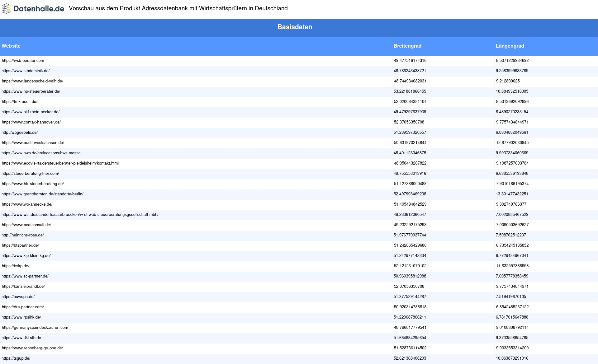
Task: Select longitude value 11.632557868958
Action: tap(512, 266)
